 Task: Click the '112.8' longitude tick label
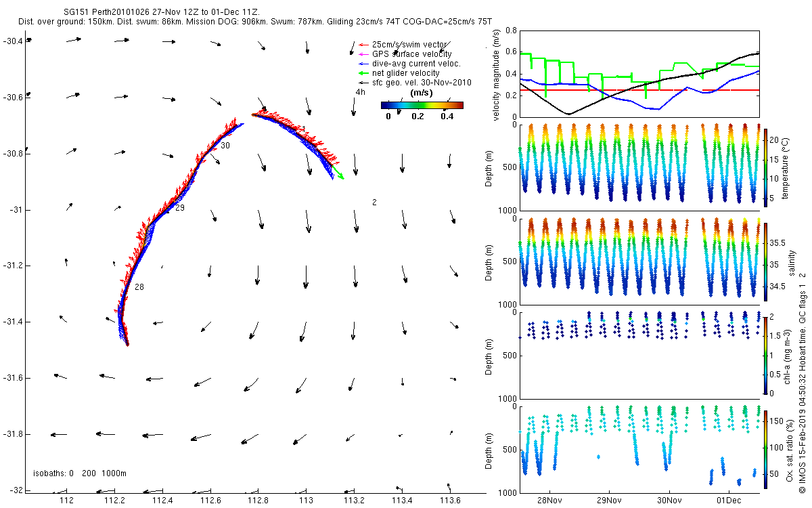(x=258, y=501)
